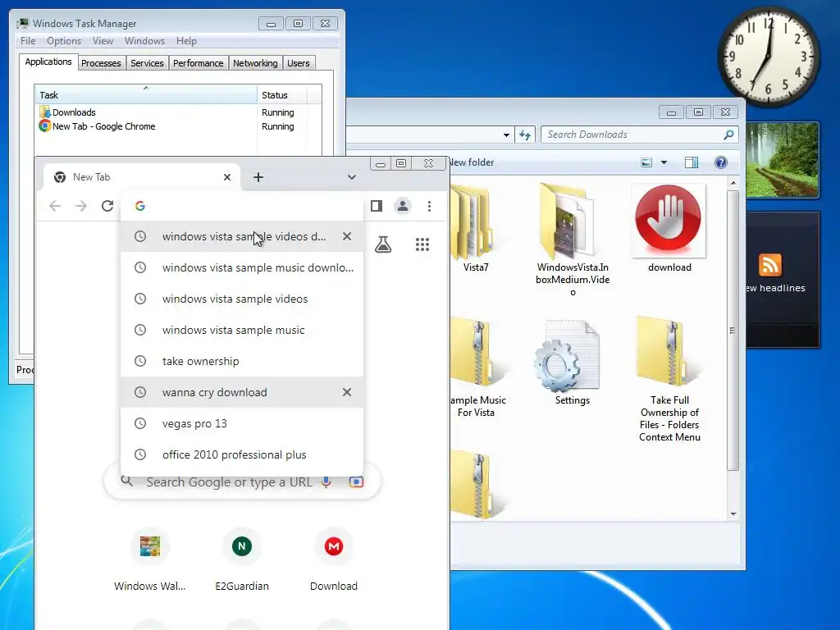The height and width of the screenshot is (630, 840).
Task: Open the RSS feed headlines gadget
Action: (783, 280)
